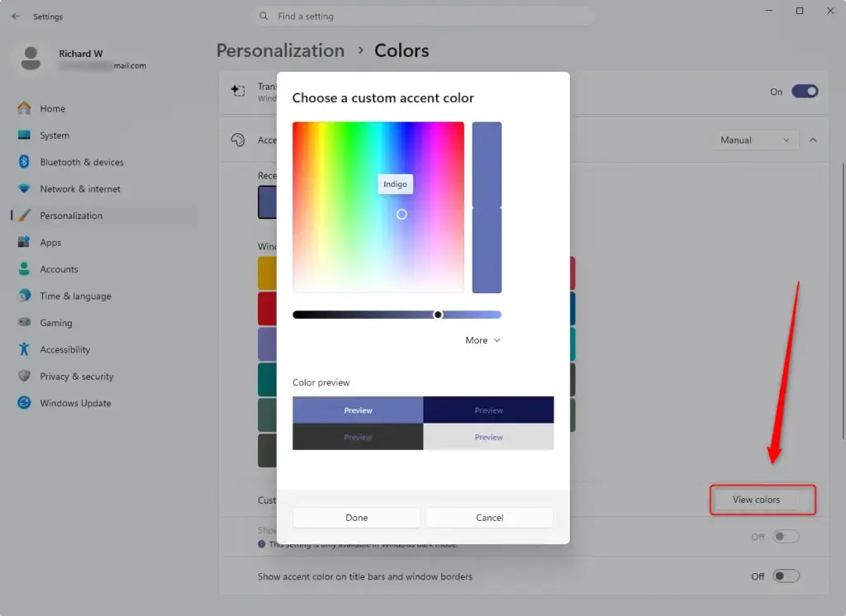Click the Richard W account name
This screenshot has height=616, width=846.
[x=80, y=54]
